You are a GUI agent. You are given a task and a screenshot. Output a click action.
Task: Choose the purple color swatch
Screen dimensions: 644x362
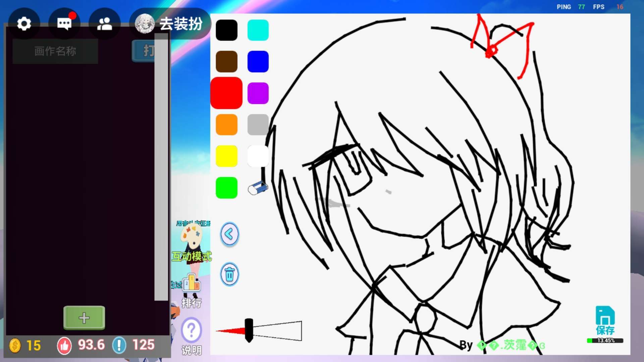258,93
